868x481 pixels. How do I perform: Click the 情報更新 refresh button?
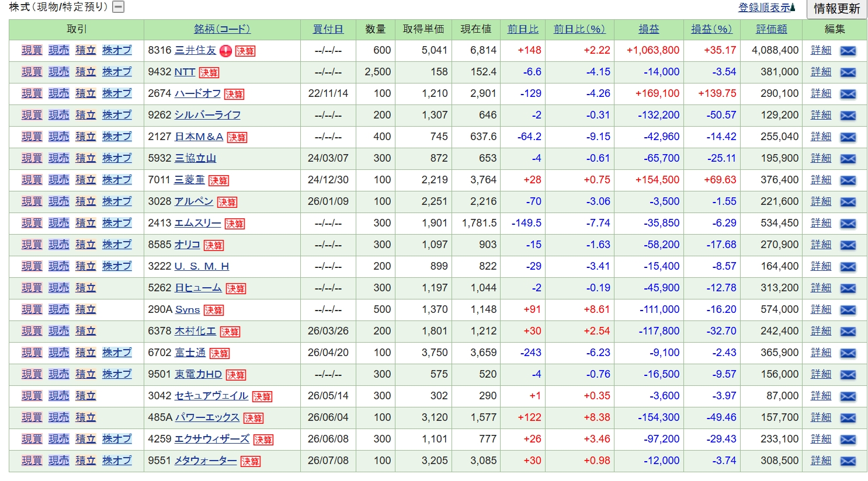click(836, 9)
